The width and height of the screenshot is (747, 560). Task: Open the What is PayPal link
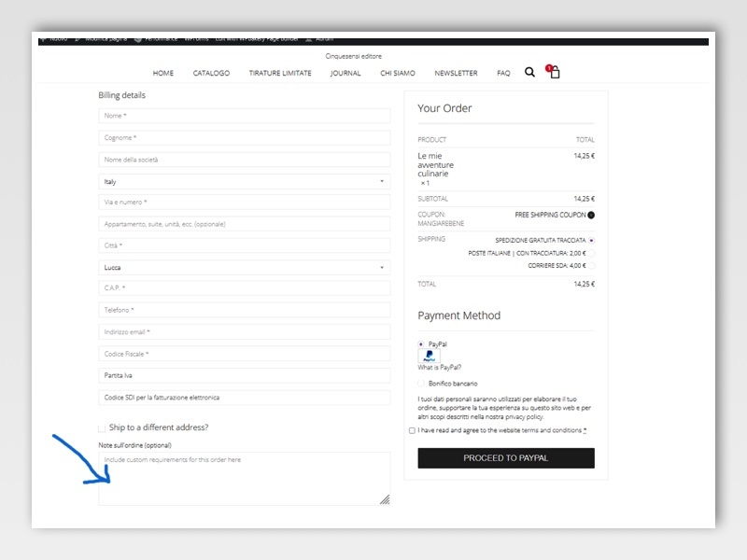pyautogui.click(x=439, y=367)
